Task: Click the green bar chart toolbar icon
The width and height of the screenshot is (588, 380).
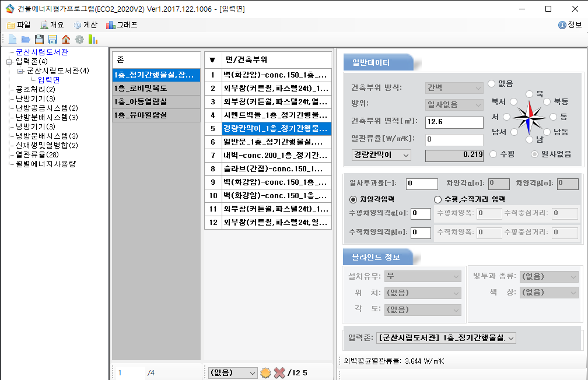Action: click(93, 40)
